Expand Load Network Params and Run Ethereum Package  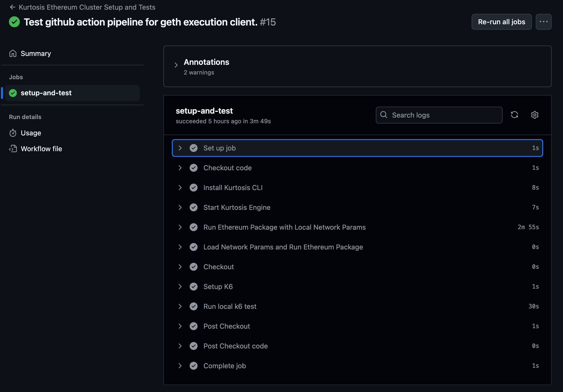point(358,247)
